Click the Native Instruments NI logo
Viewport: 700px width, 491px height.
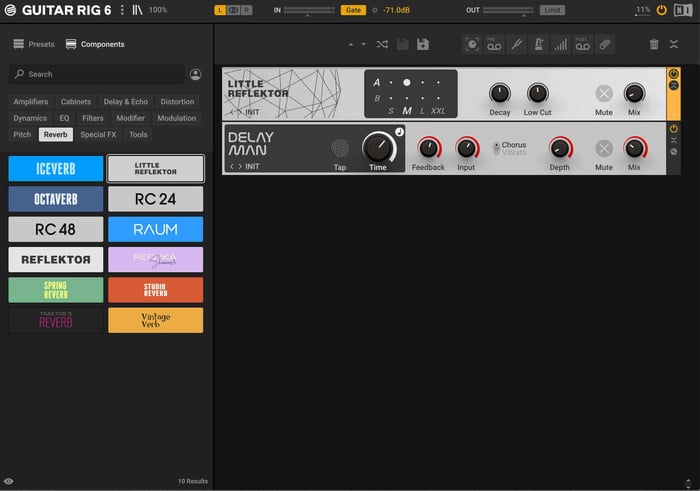(683, 10)
